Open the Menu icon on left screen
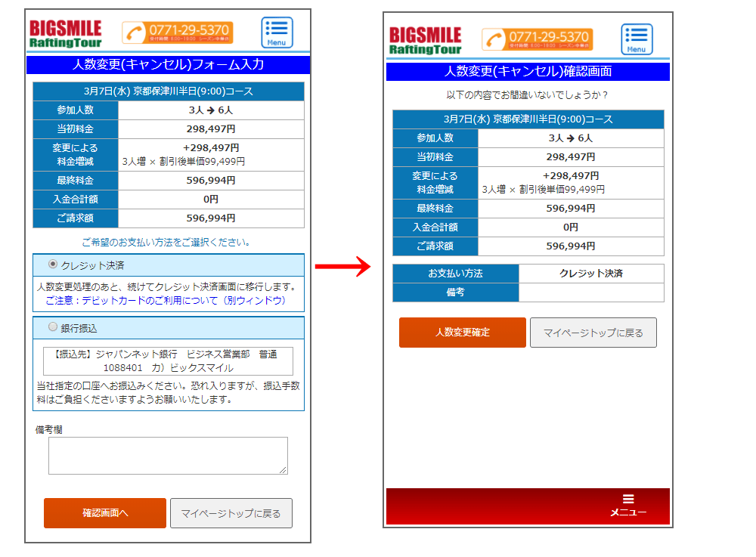Screen dimensions: 756x557 click(277, 32)
